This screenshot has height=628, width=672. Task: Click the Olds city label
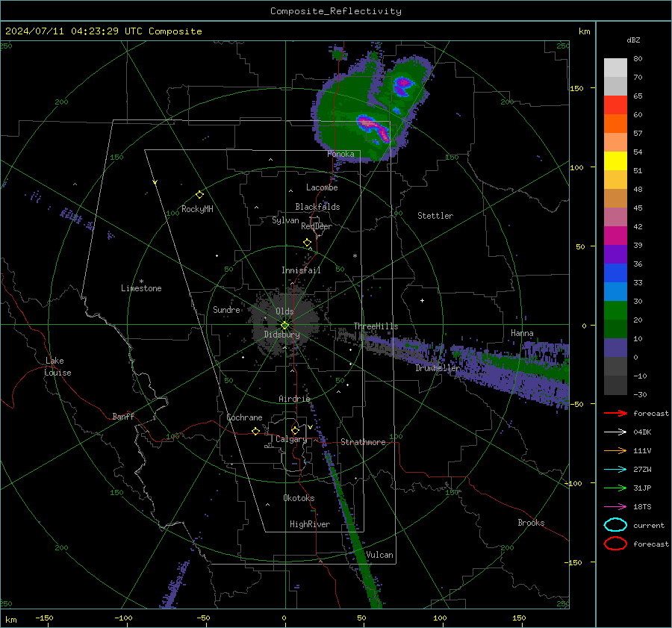click(x=284, y=311)
